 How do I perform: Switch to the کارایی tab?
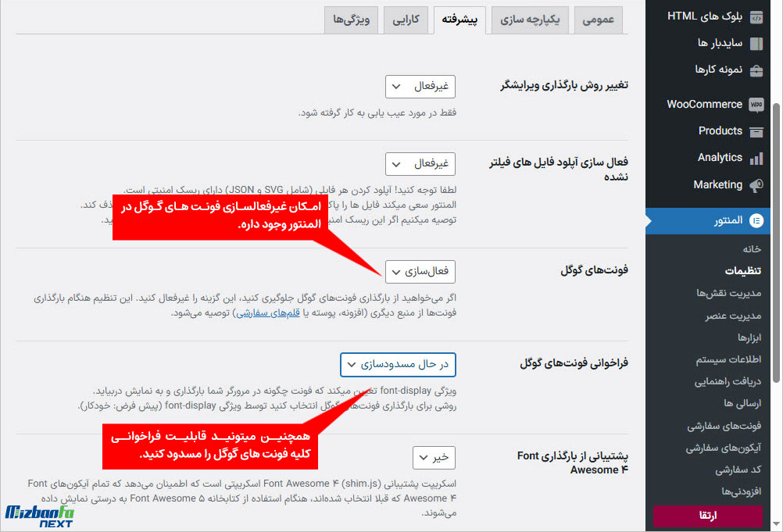(406, 20)
